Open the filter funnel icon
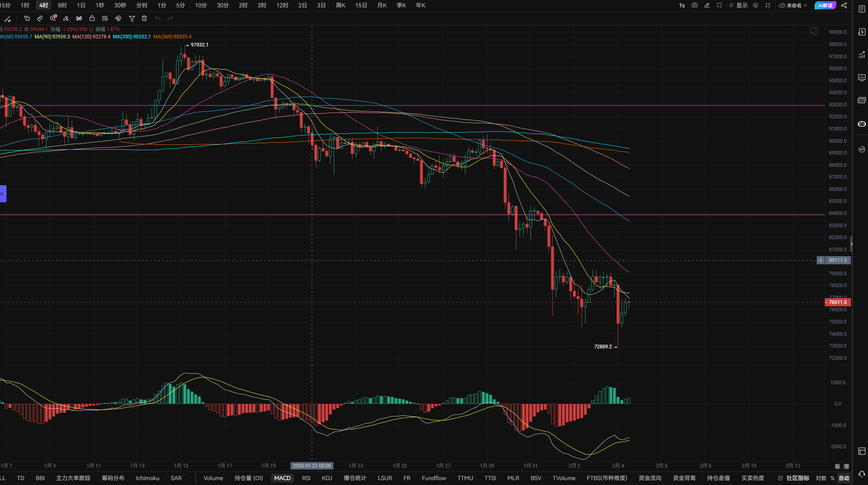This screenshot has width=868, height=485. click(x=132, y=18)
